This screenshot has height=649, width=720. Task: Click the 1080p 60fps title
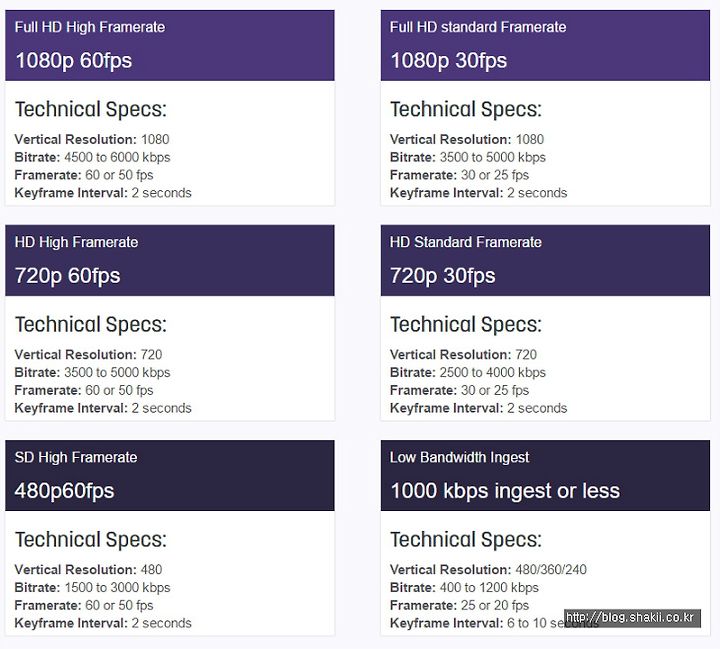[74, 60]
